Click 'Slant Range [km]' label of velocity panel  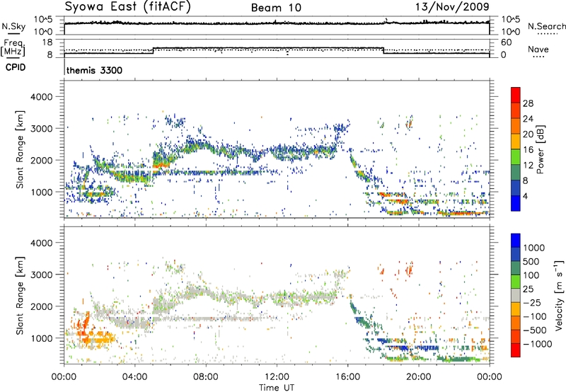coord(20,295)
